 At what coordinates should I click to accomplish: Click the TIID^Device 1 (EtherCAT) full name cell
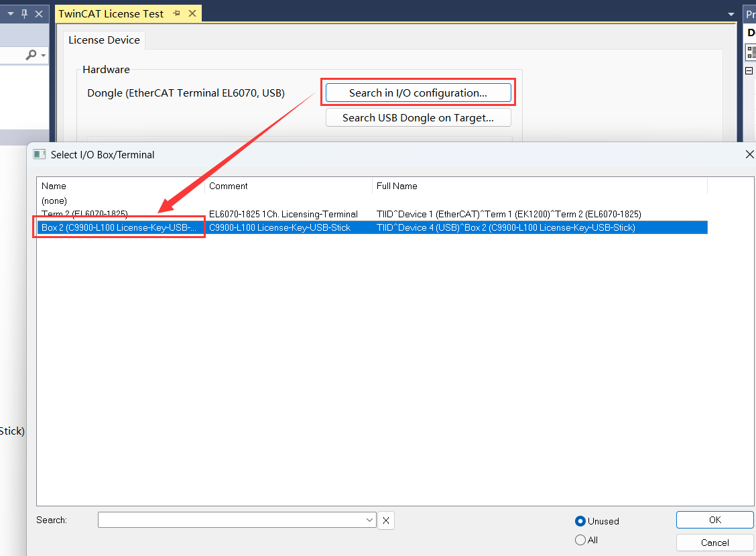pos(509,214)
